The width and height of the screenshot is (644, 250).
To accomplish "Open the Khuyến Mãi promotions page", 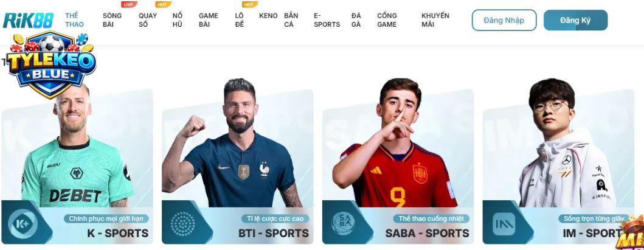I will point(435,19).
